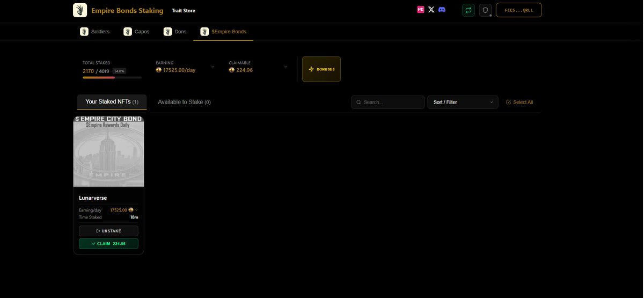This screenshot has height=298, width=644.
Task: Select the Your Staked NFTs tab
Action: coord(112,101)
